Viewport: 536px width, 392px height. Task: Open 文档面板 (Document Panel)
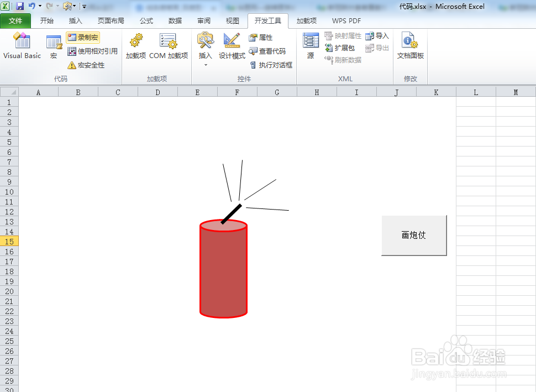pos(409,47)
